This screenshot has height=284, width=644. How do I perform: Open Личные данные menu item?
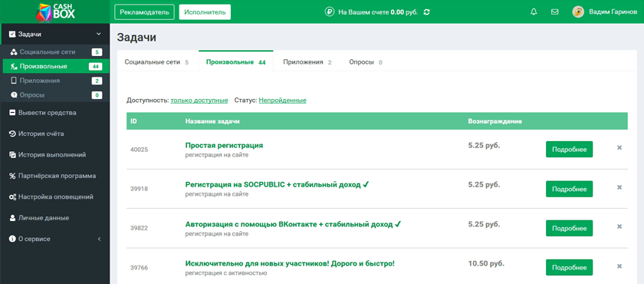click(54, 218)
